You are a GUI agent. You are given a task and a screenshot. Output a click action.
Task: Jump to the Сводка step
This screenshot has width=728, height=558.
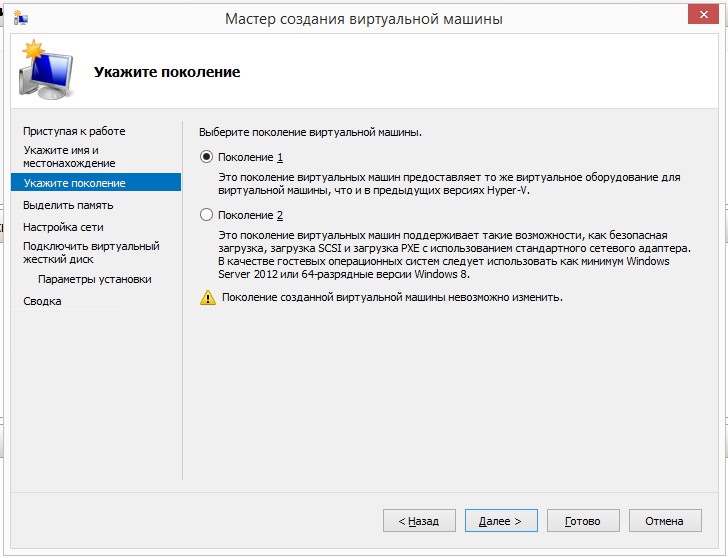tap(42, 301)
